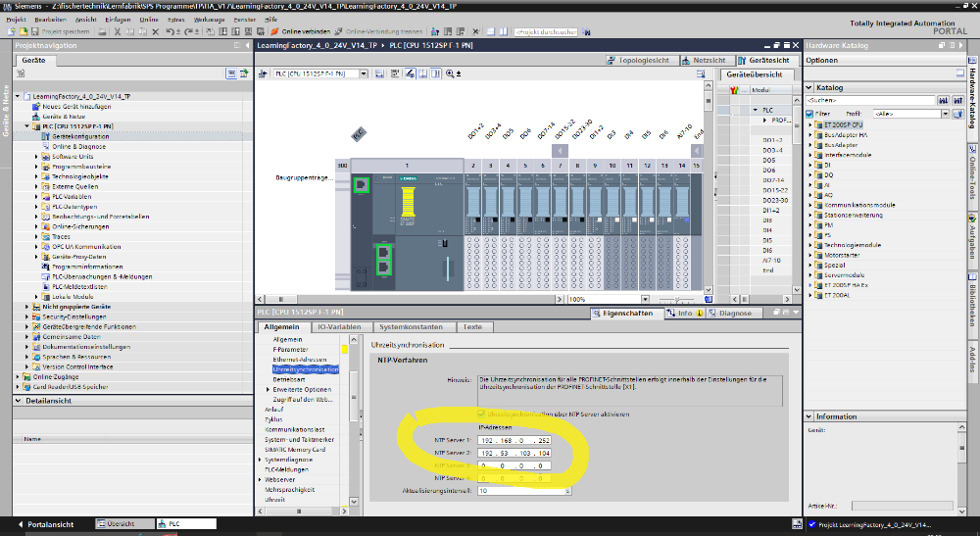Click the PLC device label icon on canvas
The width and height of the screenshot is (980, 536).
[x=358, y=133]
